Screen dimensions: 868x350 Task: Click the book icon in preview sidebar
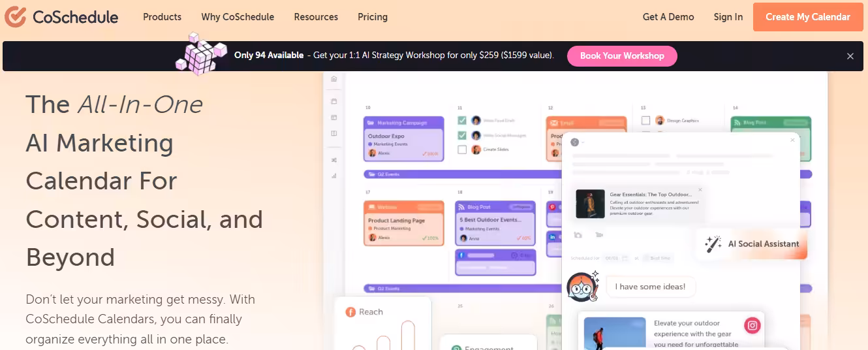(x=334, y=133)
